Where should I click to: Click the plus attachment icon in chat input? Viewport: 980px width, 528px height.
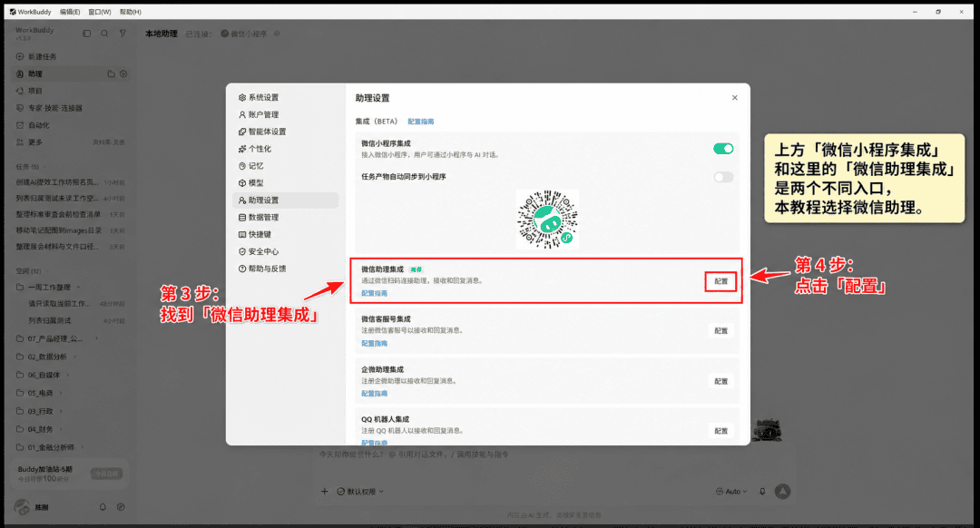324,491
